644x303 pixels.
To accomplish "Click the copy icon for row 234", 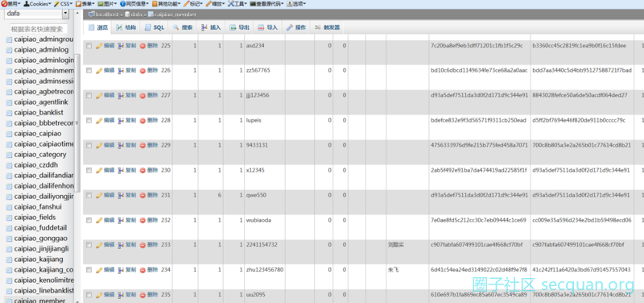I will click(x=121, y=270).
